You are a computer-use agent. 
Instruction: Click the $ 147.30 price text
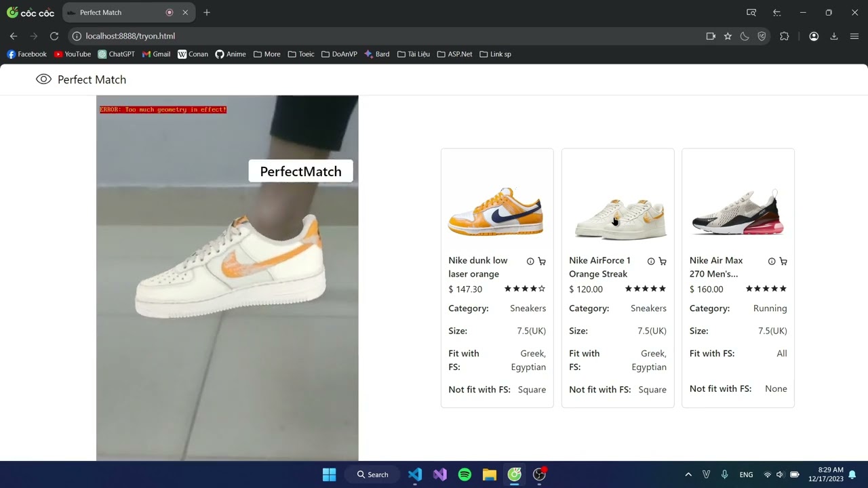[x=465, y=289]
